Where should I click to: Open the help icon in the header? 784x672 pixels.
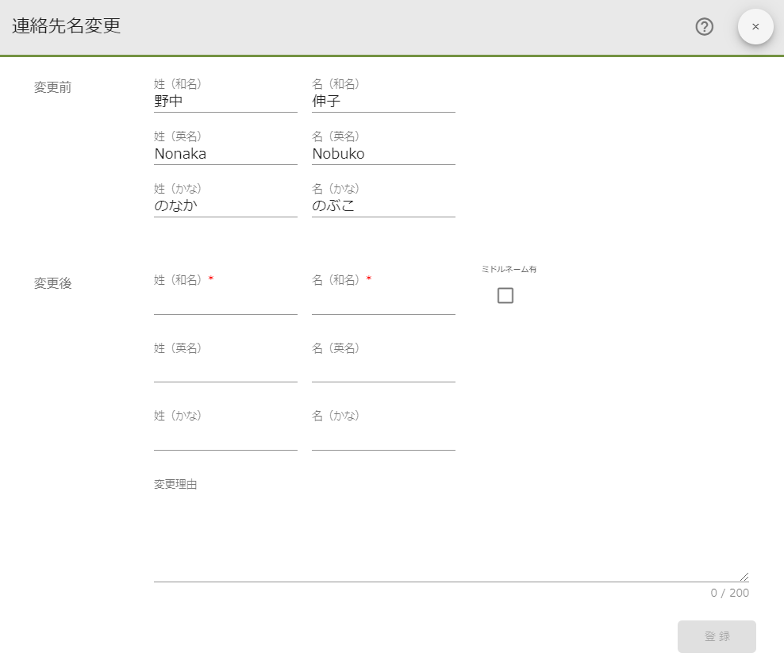tap(704, 27)
